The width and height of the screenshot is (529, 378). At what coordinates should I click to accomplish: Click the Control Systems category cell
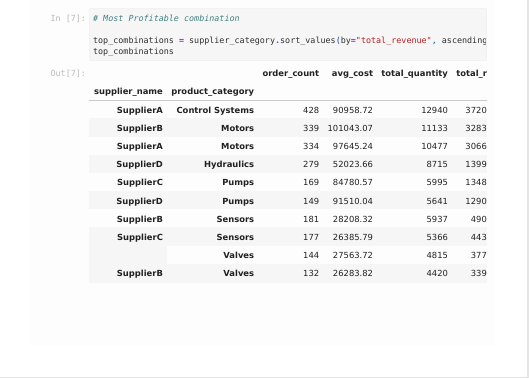(x=215, y=110)
